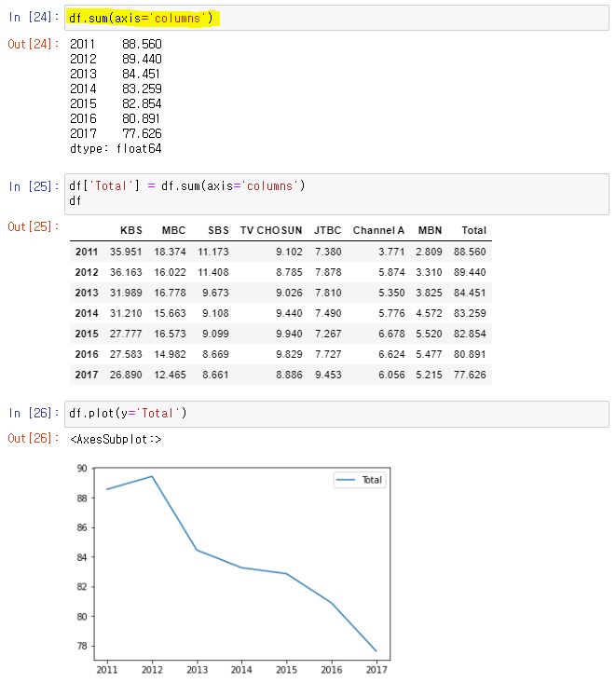Viewport: 616px width, 683px height.
Task: Click the SBS column header
Action: pyautogui.click(x=218, y=230)
